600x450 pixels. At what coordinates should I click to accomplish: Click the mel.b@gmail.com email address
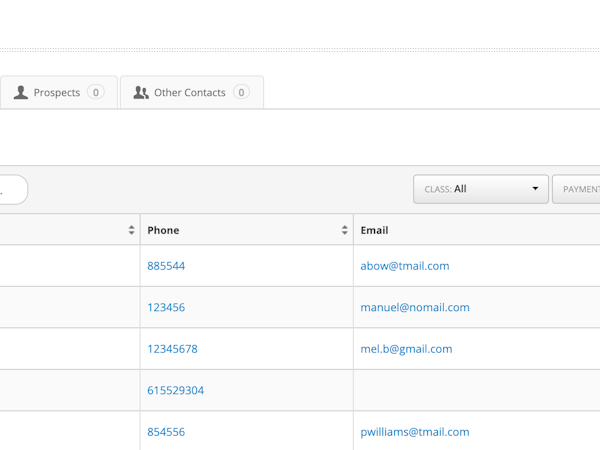[x=406, y=349]
